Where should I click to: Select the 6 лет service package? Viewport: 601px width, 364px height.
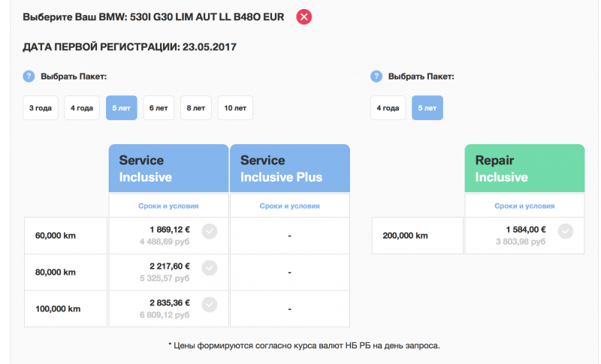(x=159, y=108)
